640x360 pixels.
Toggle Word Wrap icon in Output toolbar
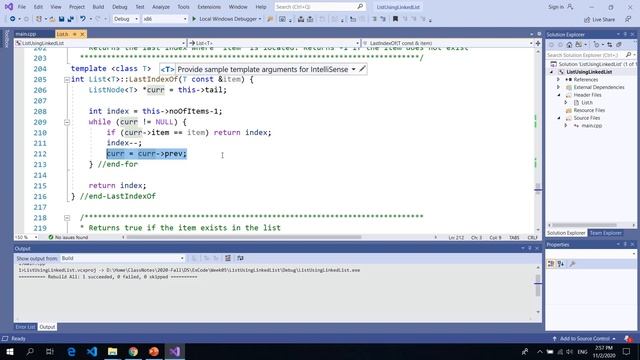click(x=240, y=258)
